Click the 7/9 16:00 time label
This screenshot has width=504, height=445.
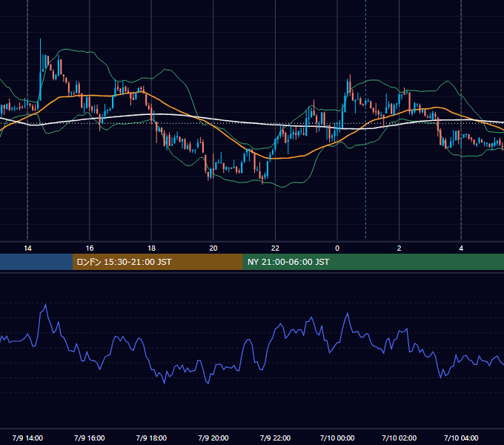[90, 438]
